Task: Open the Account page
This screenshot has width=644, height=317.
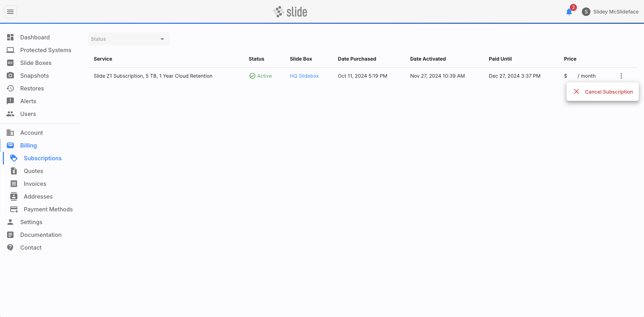Action: (x=32, y=133)
